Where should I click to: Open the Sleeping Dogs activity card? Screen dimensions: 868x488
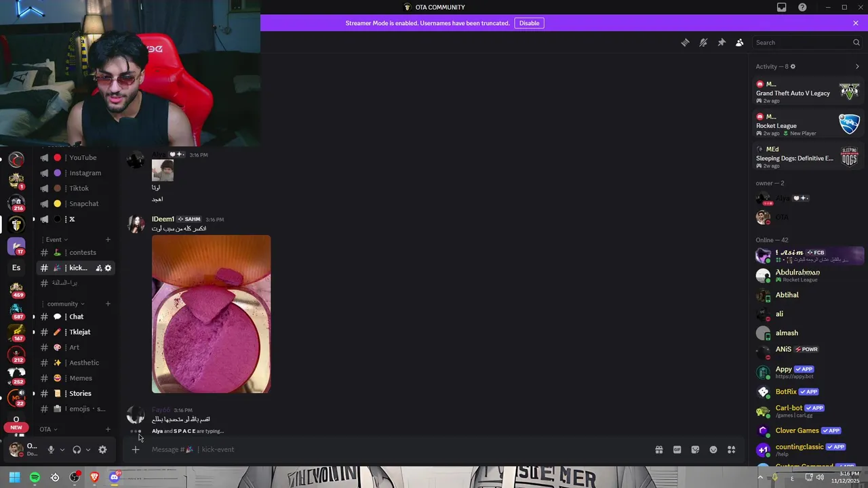[x=808, y=157]
